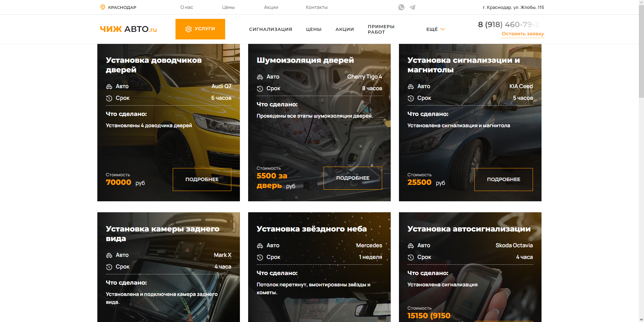Open Установка камеры заднего вида title
This screenshot has height=322, width=644.
click(x=162, y=234)
